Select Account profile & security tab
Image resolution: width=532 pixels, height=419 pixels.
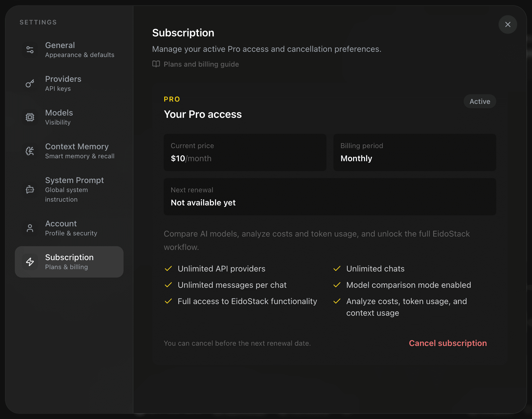click(69, 228)
